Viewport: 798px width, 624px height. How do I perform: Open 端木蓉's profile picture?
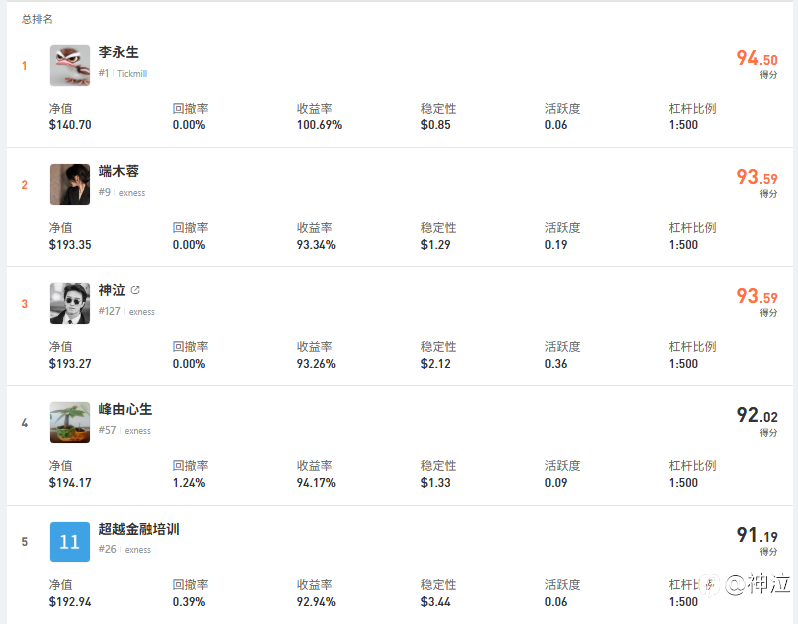(x=70, y=184)
